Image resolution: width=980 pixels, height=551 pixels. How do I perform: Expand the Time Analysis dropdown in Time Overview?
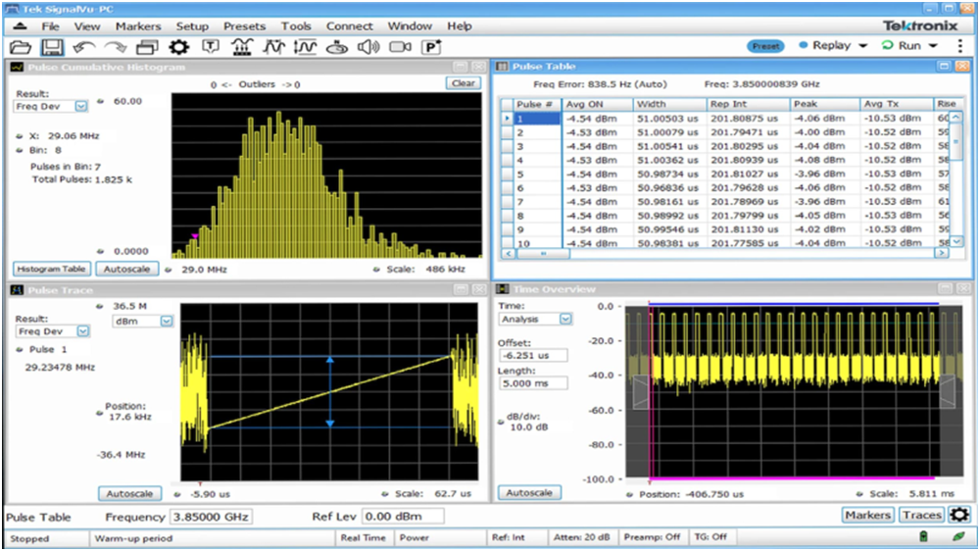[536, 319]
